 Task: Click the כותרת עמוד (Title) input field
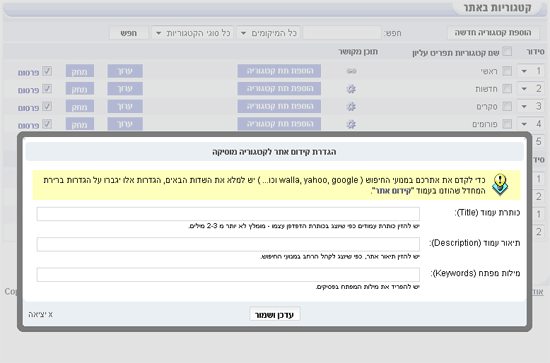[x=228, y=214]
